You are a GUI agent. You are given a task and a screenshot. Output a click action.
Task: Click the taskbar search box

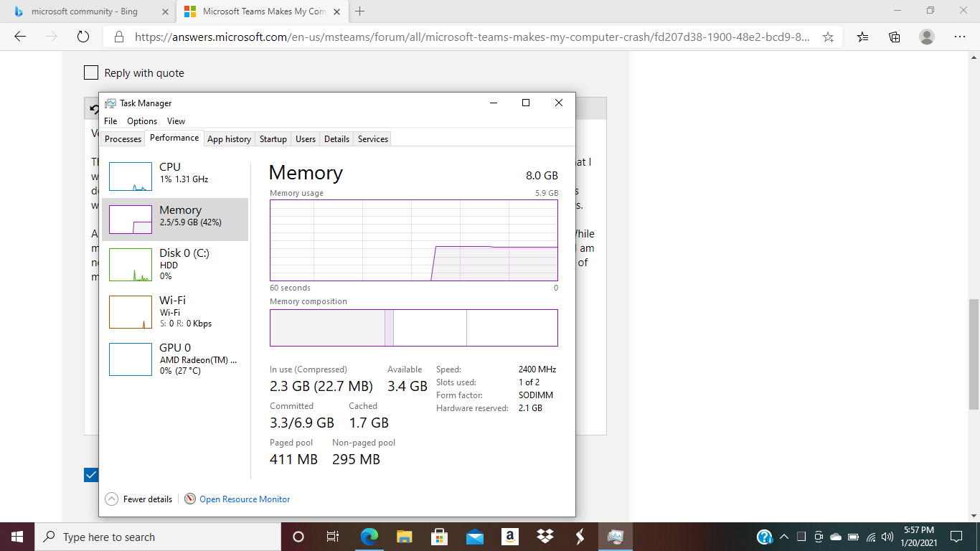pyautogui.click(x=156, y=537)
